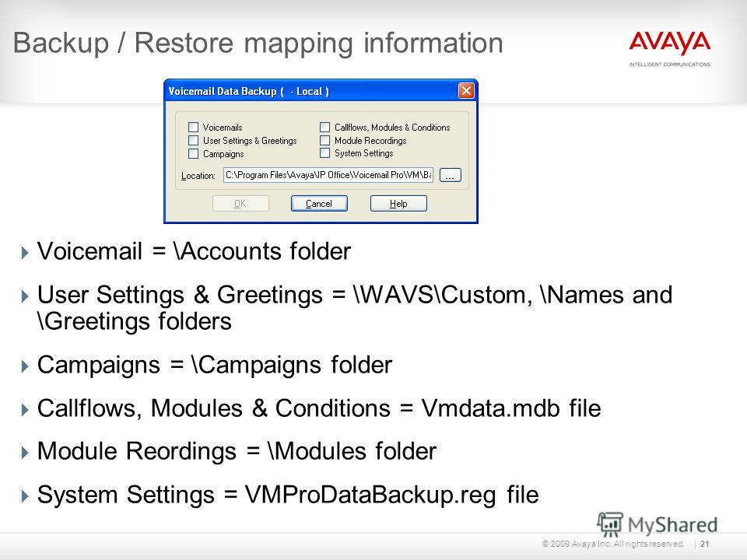Click the "INTELLIGENT COMMUNICATIONS" tagline text

(669, 65)
